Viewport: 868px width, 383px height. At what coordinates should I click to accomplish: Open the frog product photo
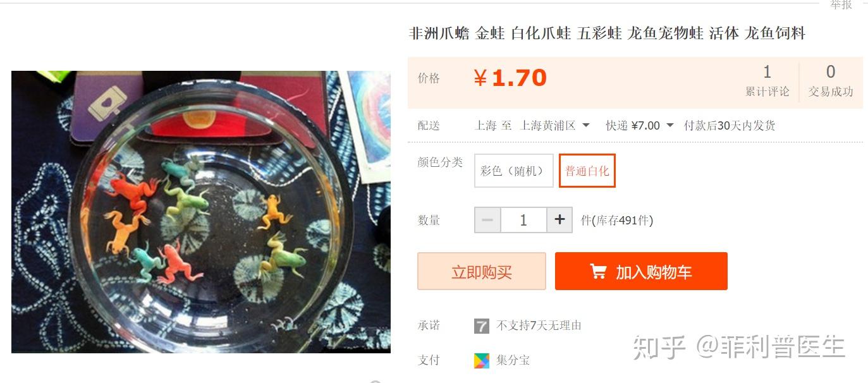[x=201, y=212]
